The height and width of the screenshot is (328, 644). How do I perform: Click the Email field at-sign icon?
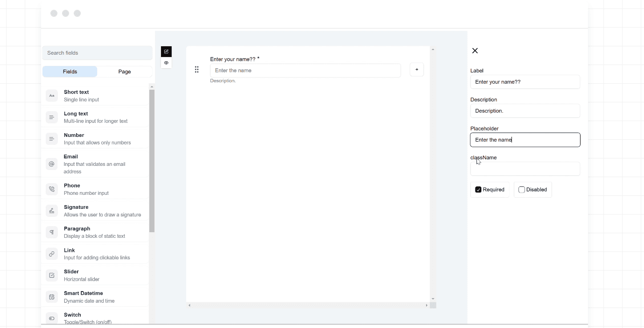(x=52, y=164)
